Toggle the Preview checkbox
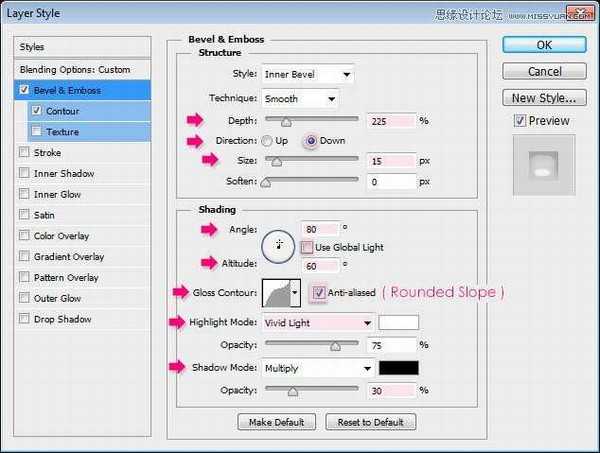The width and height of the screenshot is (600, 453). (x=520, y=121)
